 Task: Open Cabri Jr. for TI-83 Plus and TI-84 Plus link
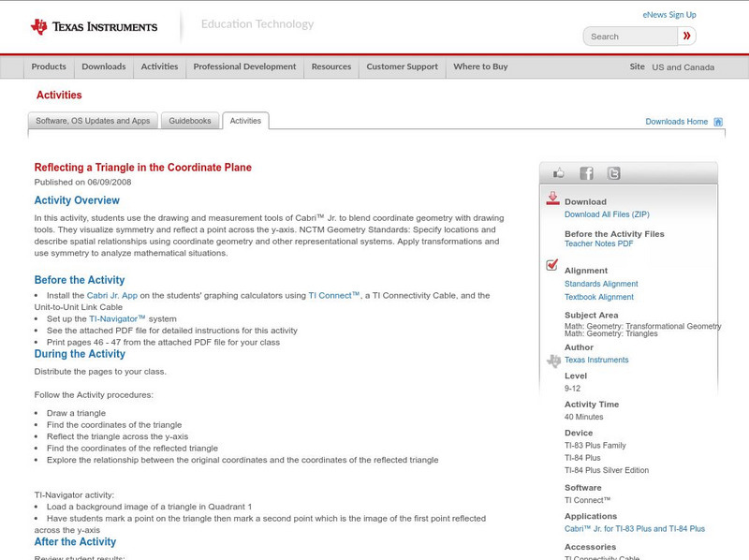(635, 529)
